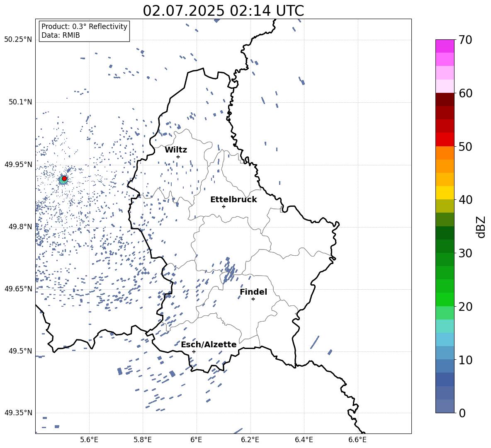Click the colorbar tick label 20
This screenshot has width=491, height=448.
coord(465,307)
